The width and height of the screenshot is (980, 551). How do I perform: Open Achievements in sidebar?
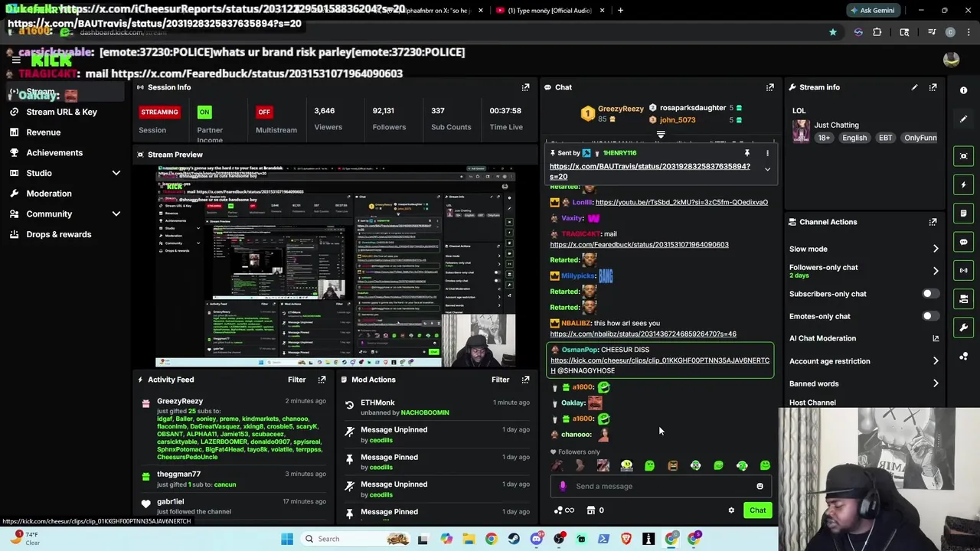pyautogui.click(x=54, y=152)
